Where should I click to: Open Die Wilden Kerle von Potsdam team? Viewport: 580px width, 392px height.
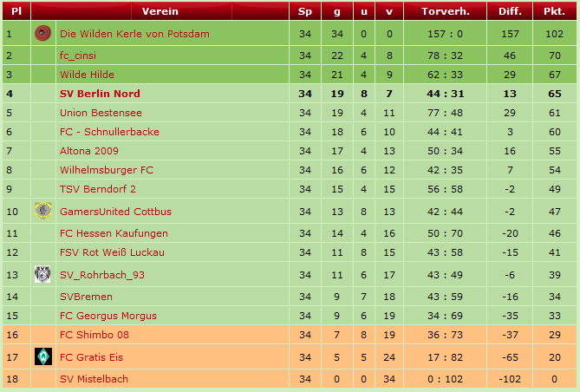(134, 34)
